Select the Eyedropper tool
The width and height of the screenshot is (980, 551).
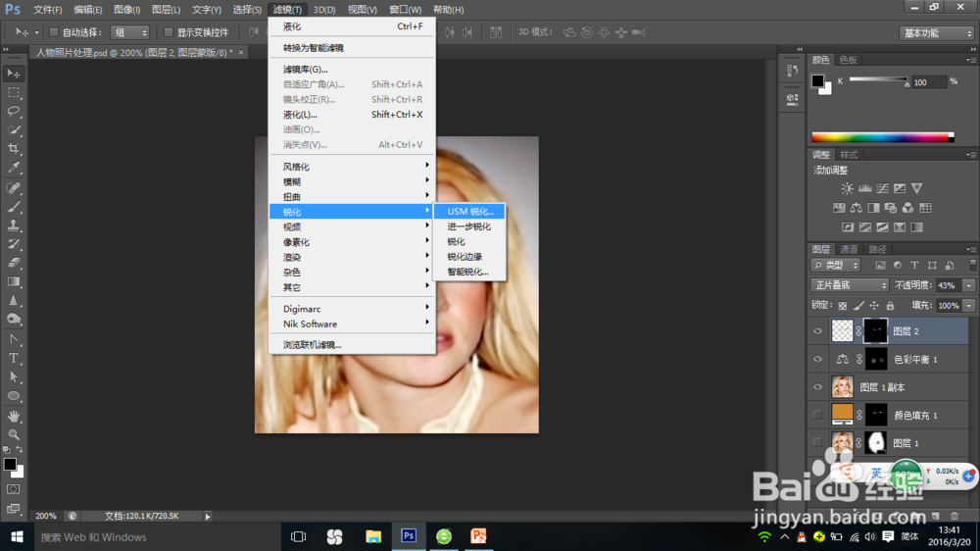(x=14, y=168)
